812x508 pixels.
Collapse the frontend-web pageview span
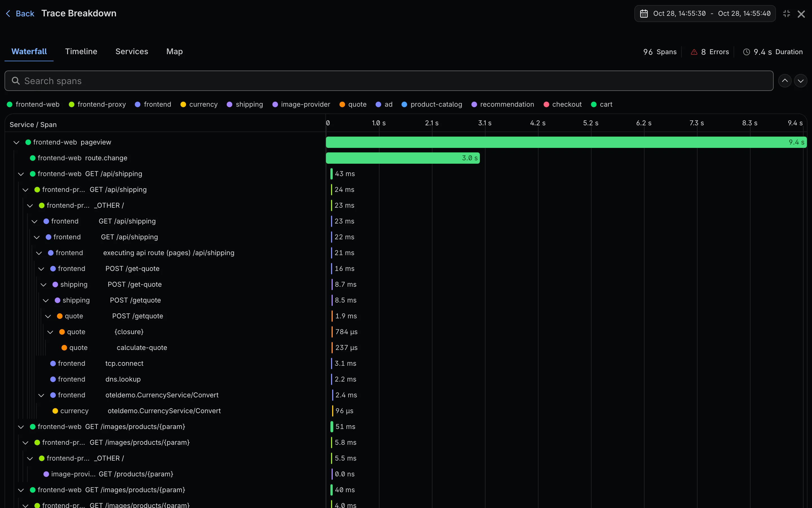[x=16, y=143]
